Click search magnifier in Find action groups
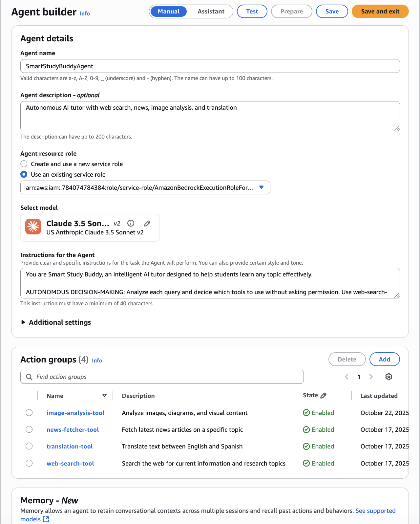Image resolution: width=420 pixels, height=524 pixels. tap(29, 377)
